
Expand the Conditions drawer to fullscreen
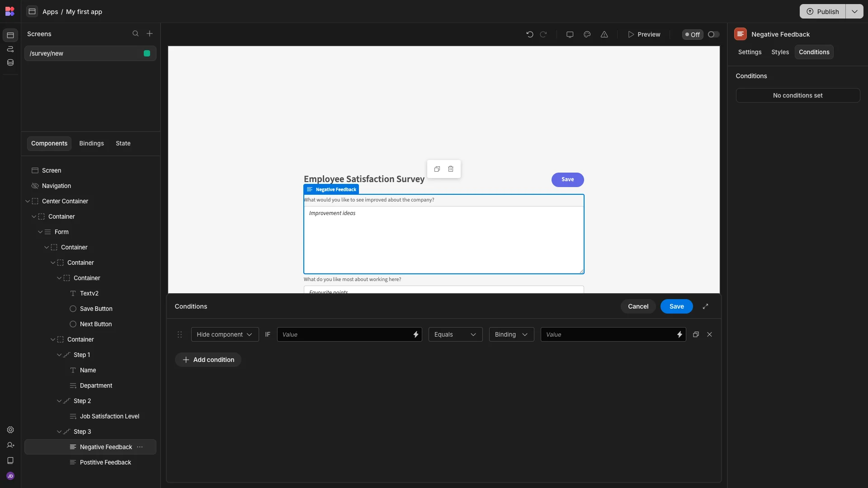tap(705, 306)
